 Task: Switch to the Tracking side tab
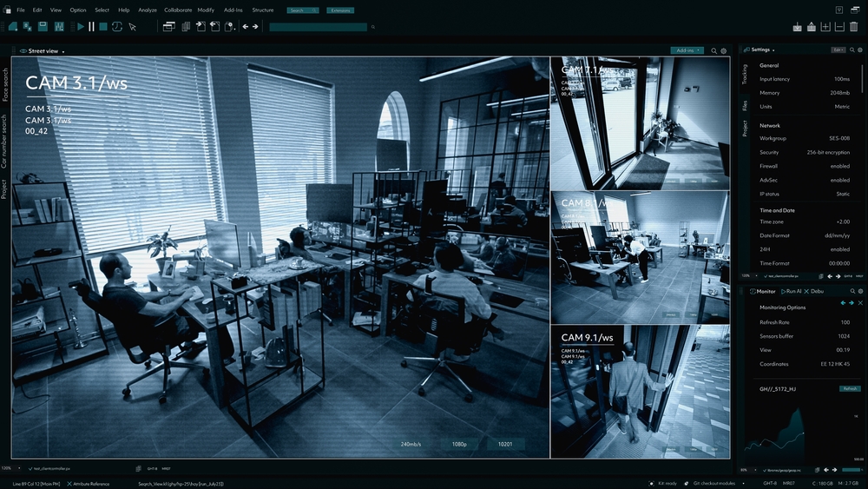point(745,74)
